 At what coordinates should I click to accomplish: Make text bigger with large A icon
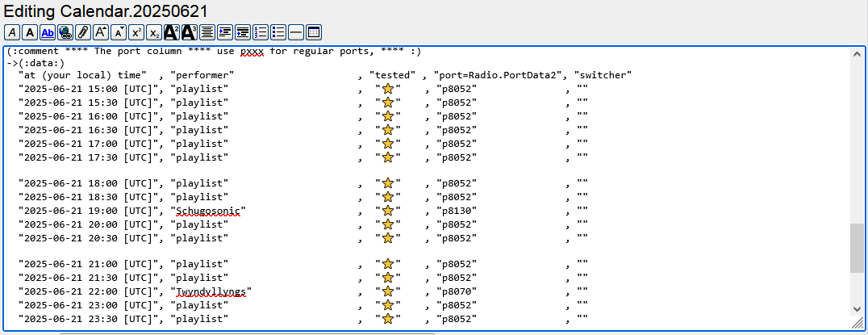pos(101,32)
